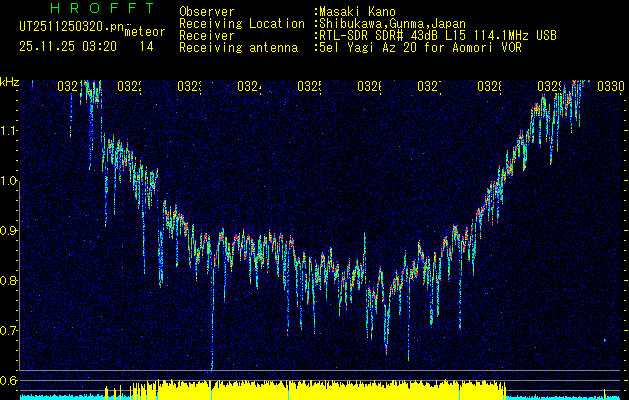Click the yellow signal level bar graph

pyautogui.click(x=300, y=387)
